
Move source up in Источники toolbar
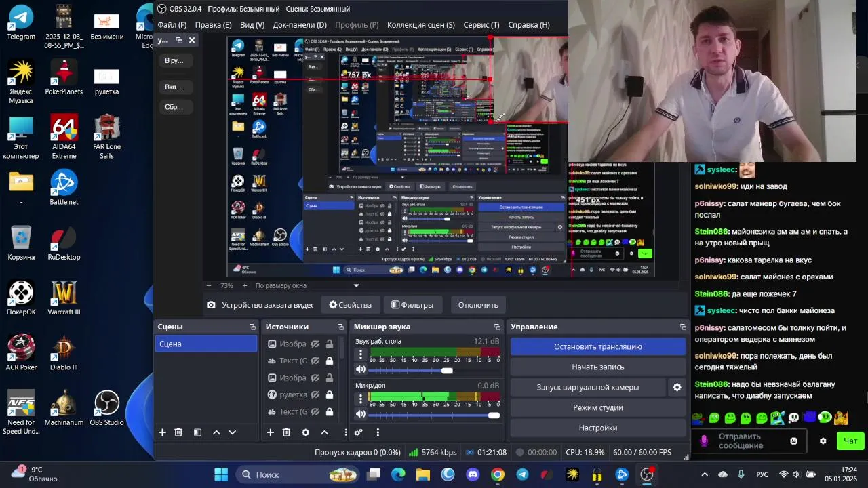tap(324, 432)
